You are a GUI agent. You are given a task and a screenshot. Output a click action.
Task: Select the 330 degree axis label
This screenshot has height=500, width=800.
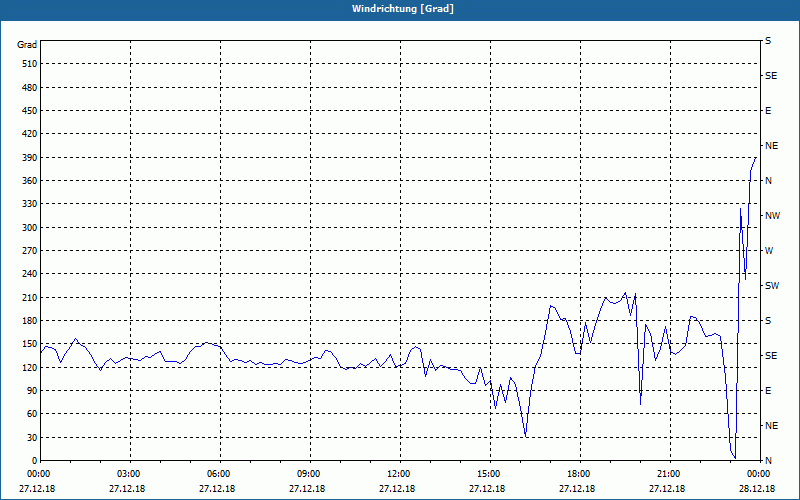(x=29, y=204)
